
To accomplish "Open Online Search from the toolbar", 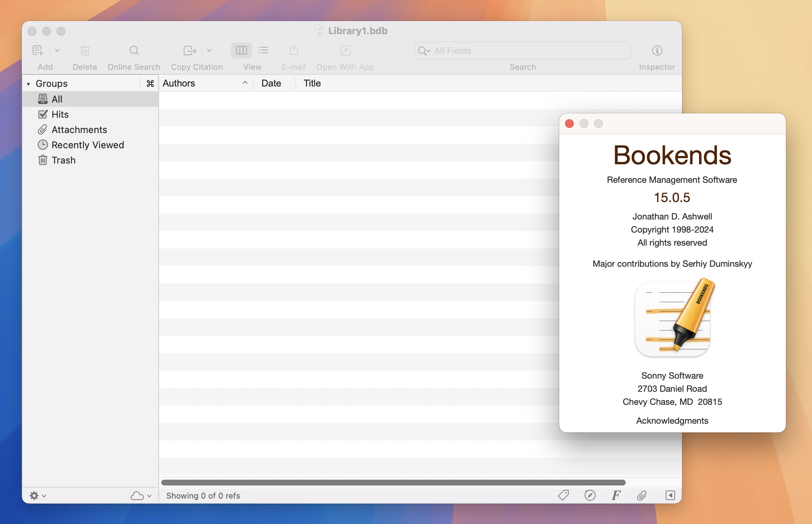I will [x=134, y=51].
